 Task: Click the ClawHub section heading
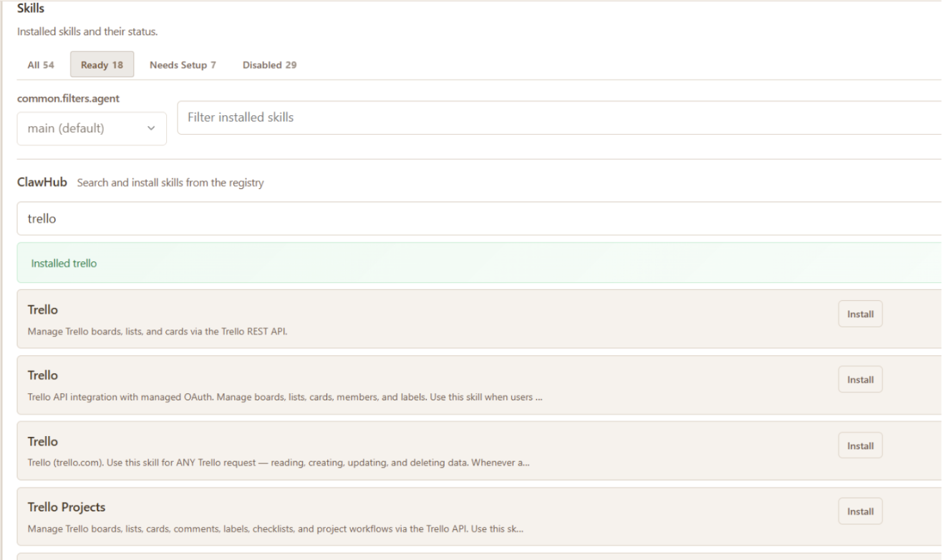(x=42, y=183)
